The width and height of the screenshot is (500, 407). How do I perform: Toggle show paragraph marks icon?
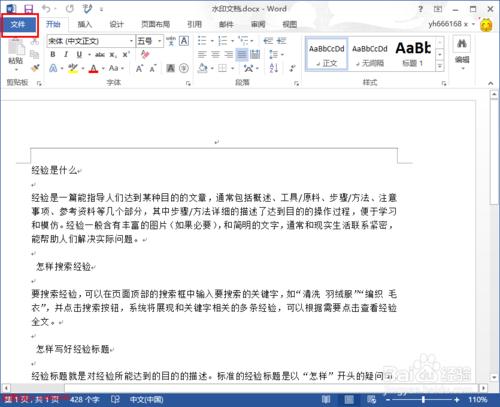pyautogui.click(x=292, y=68)
